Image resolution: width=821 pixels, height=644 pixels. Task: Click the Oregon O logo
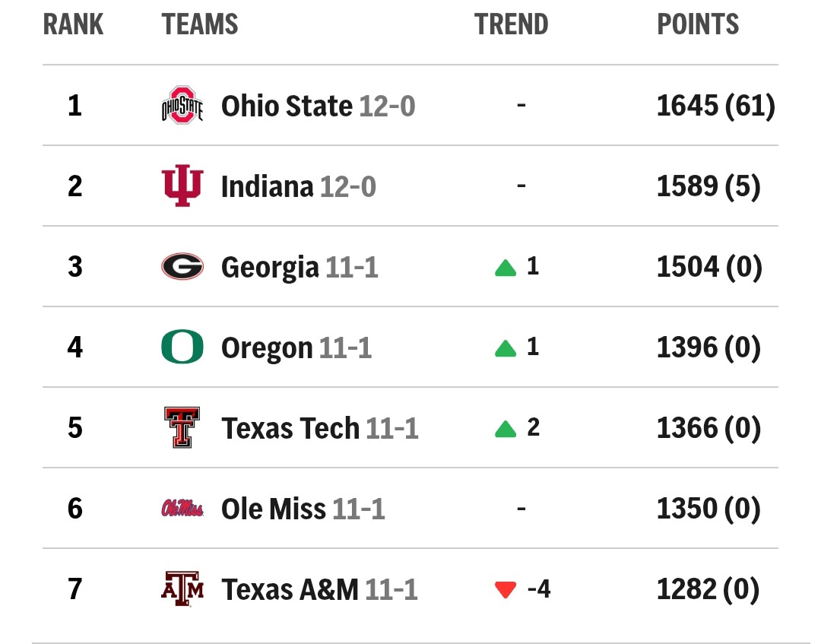182,347
